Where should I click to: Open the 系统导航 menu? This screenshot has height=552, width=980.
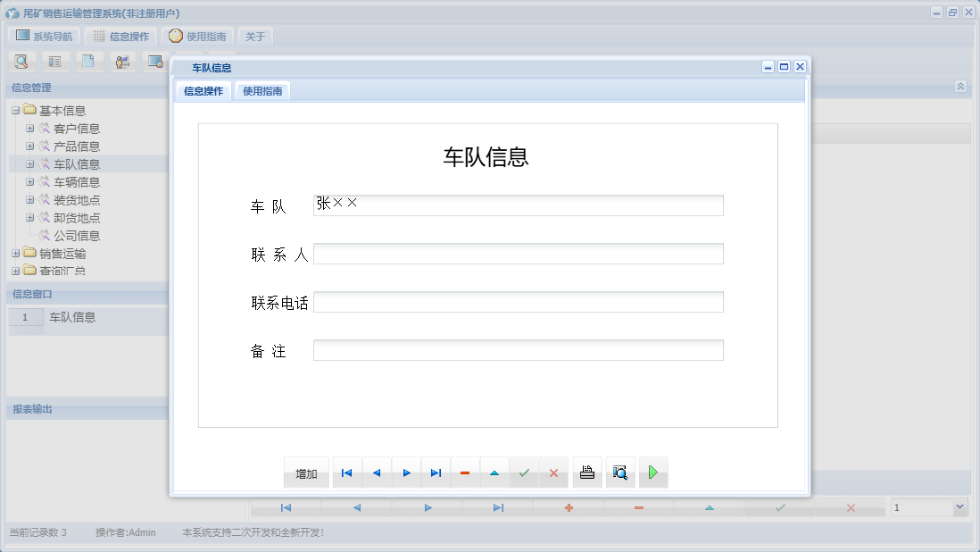click(x=42, y=36)
